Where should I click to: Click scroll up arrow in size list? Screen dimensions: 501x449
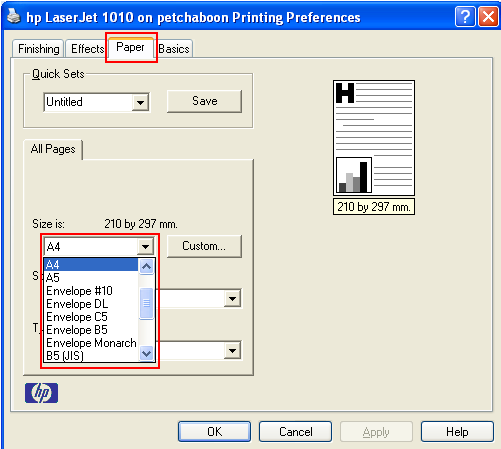click(147, 266)
